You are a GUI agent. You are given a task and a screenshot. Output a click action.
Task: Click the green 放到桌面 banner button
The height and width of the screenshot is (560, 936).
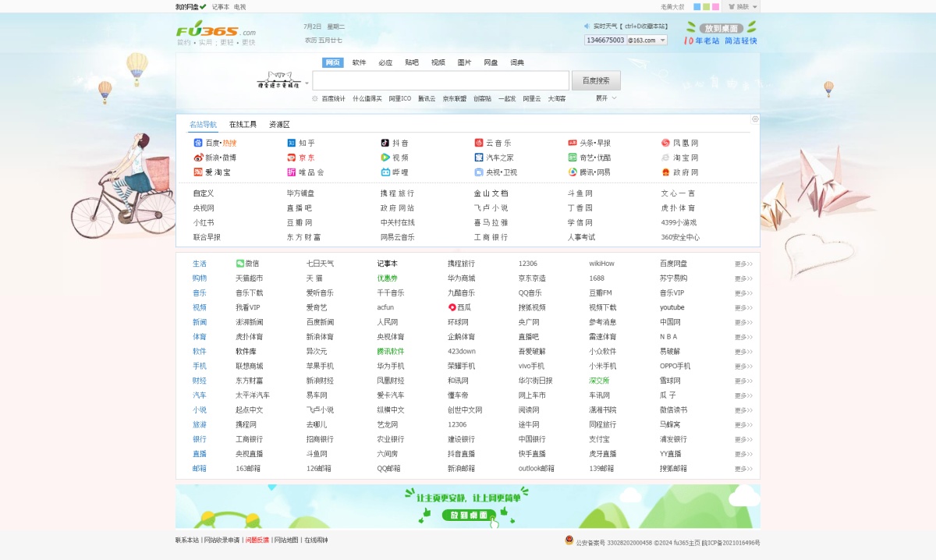(470, 515)
